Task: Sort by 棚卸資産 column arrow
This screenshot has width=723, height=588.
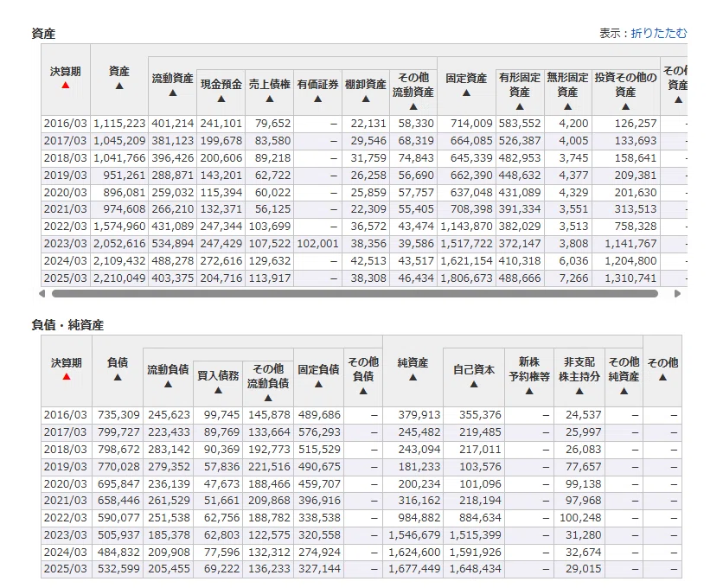Action: [x=366, y=99]
